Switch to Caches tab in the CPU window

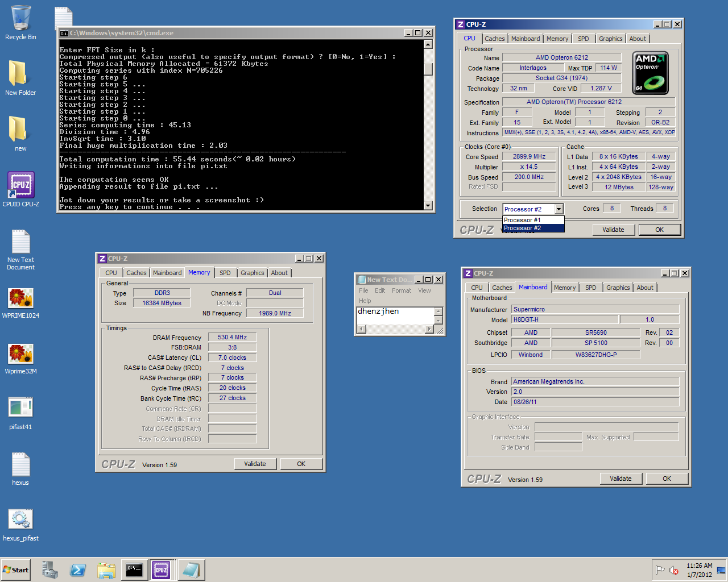click(494, 39)
